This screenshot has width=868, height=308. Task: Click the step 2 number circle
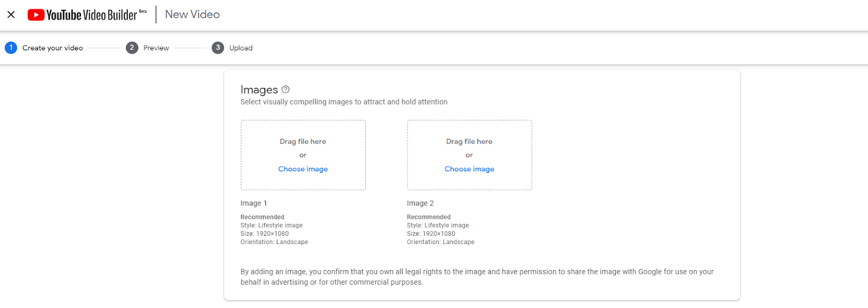coord(132,48)
